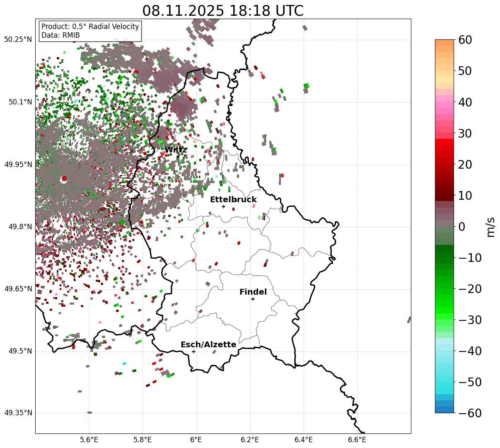Click the 6°E longitude label
The height and width of the screenshot is (448, 500).
[196, 440]
